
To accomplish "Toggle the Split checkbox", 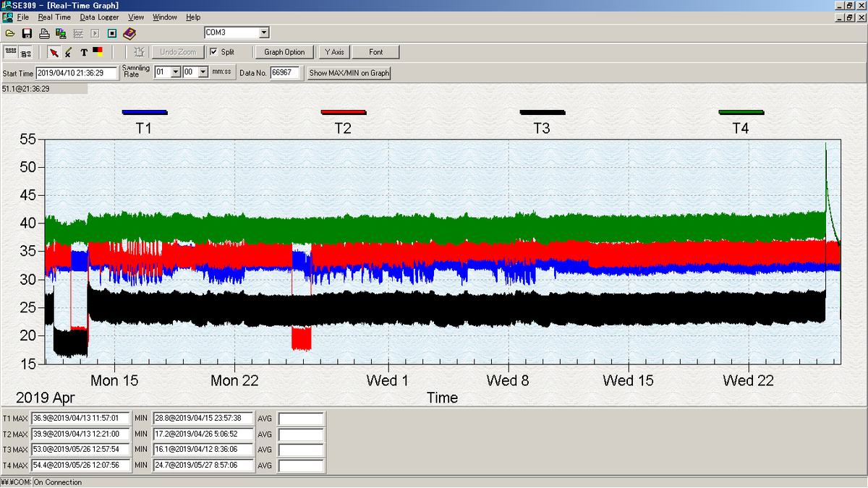I will 213,52.
